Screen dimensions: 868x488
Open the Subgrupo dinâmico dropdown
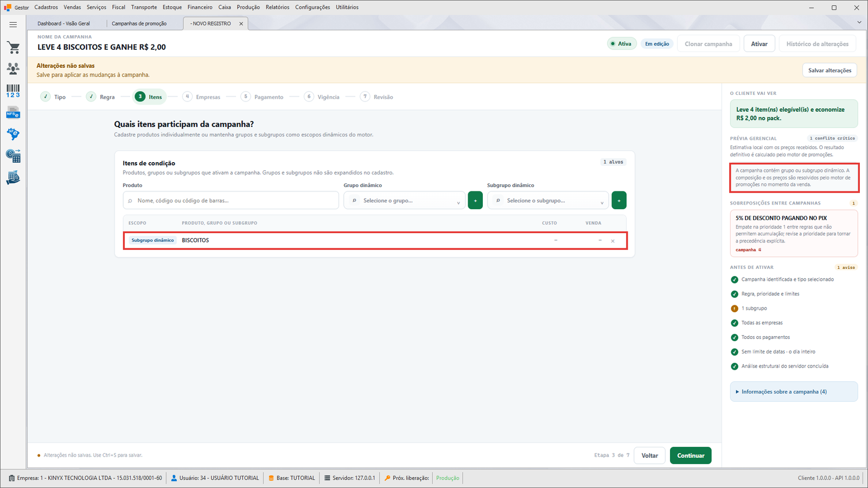pos(548,201)
